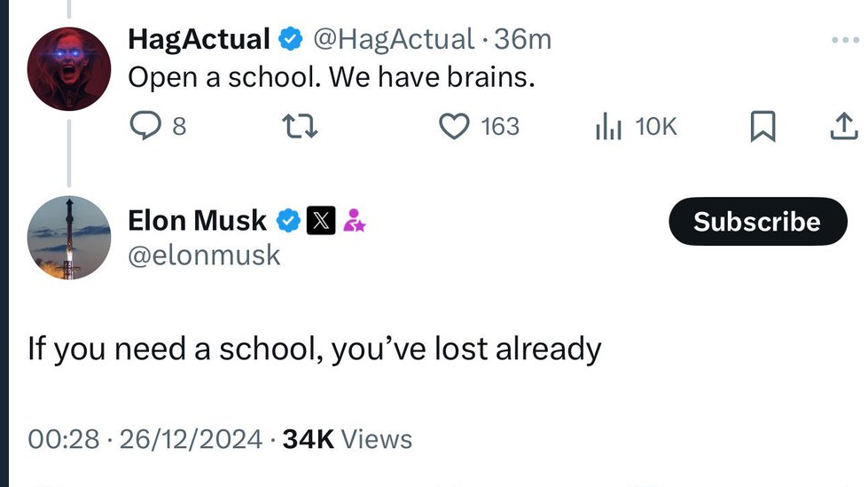Click the Elon Musk display name
This screenshot has height=487, width=868.
197,220
